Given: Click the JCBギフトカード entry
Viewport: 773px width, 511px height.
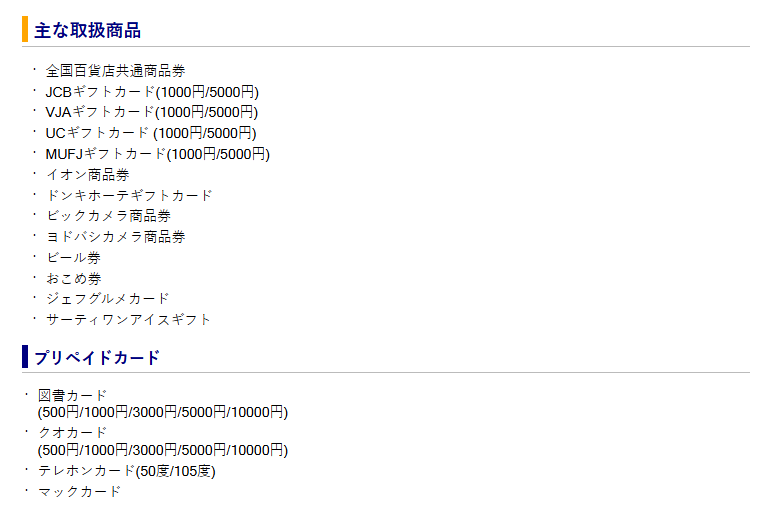Looking at the screenshot, I should (151, 92).
